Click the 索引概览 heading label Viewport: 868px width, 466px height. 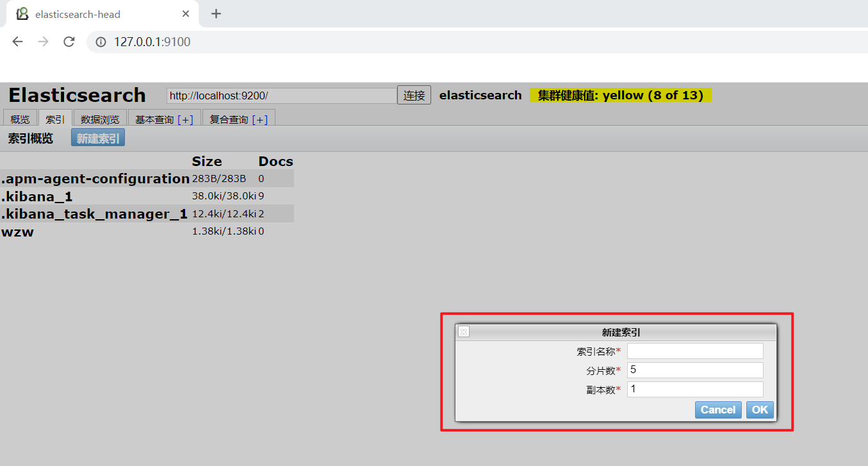(30, 138)
